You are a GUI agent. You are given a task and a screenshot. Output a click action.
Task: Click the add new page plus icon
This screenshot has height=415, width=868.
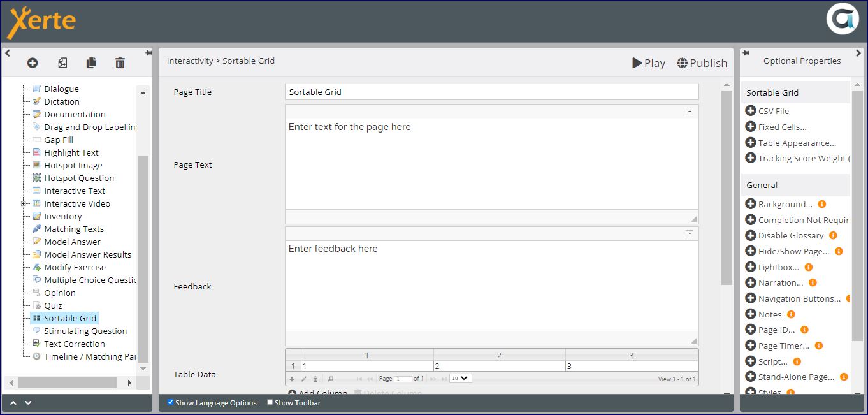pyautogui.click(x=33, y=62)
